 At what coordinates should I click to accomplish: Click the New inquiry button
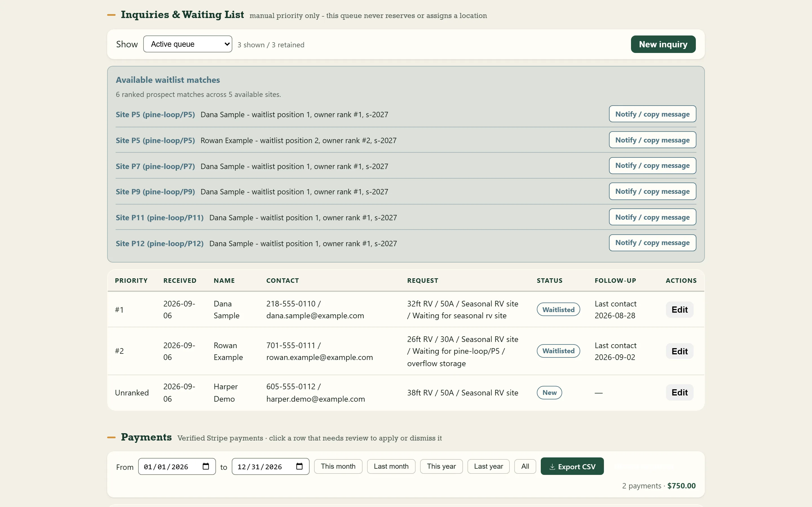point(663,44)
